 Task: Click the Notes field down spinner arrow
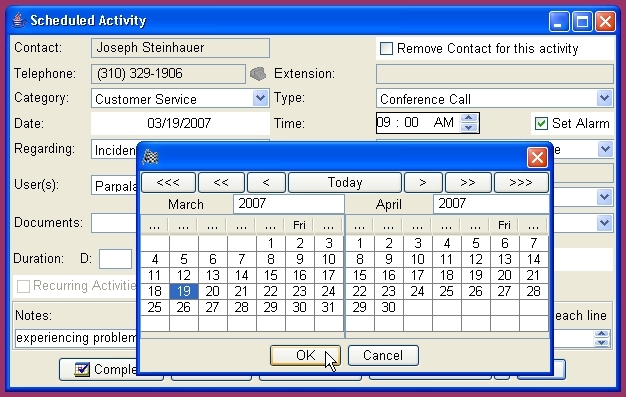pyautogui.click(x=601, y=342)
